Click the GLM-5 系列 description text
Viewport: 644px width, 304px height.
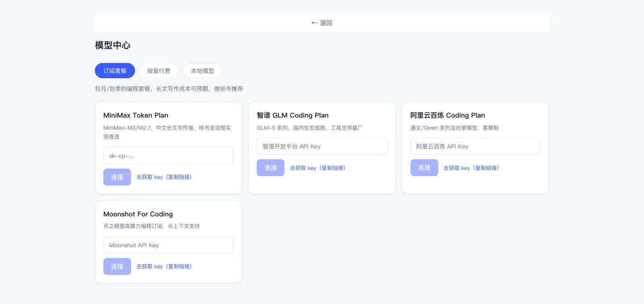coord(310,128)
